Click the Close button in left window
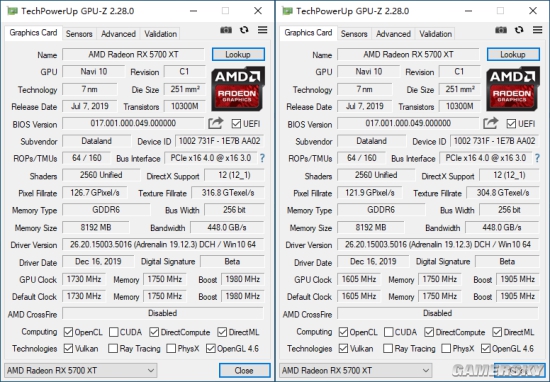The width and height of the screenshot is (550, 382). pyautogui.click(x=244, y=370)
